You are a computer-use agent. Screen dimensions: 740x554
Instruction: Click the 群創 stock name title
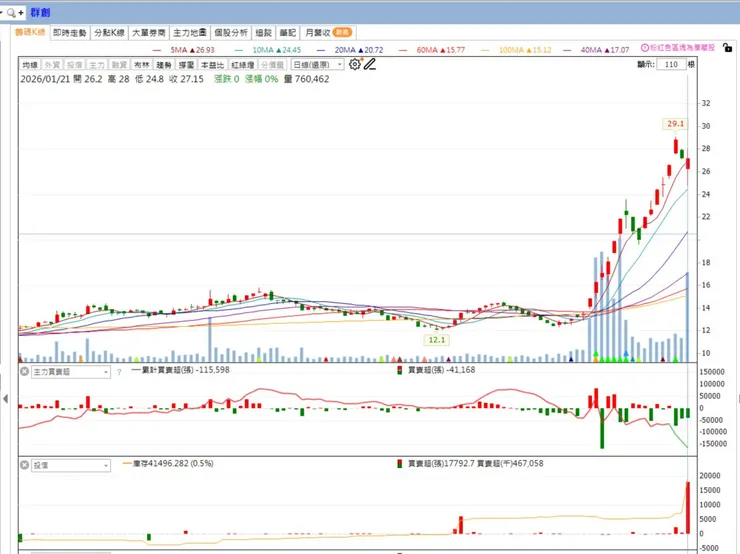(x=40, y=13)
